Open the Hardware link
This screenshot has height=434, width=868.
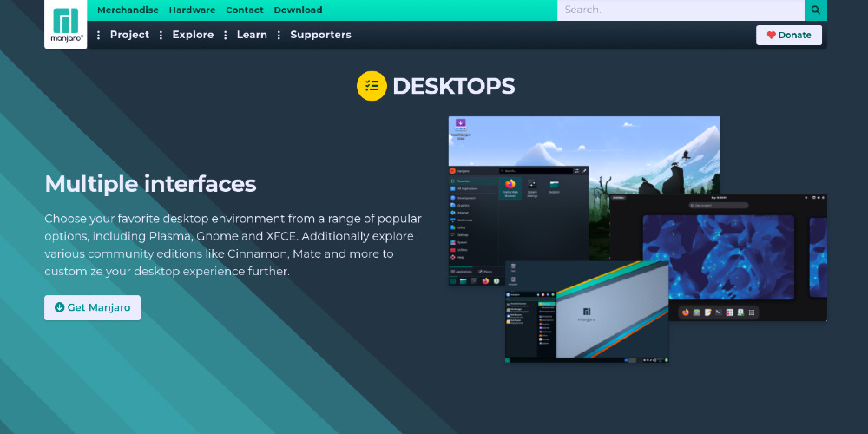click(x=192, y=10)
